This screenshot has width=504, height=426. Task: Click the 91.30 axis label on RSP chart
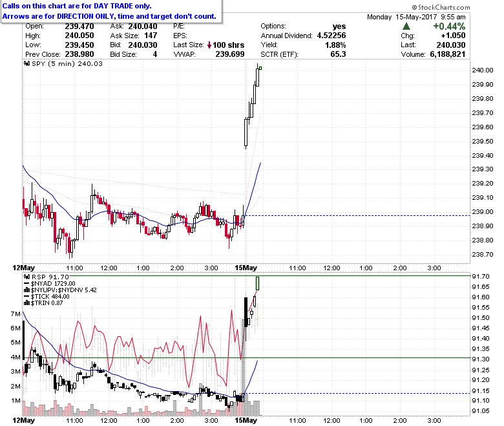point(481,359)
